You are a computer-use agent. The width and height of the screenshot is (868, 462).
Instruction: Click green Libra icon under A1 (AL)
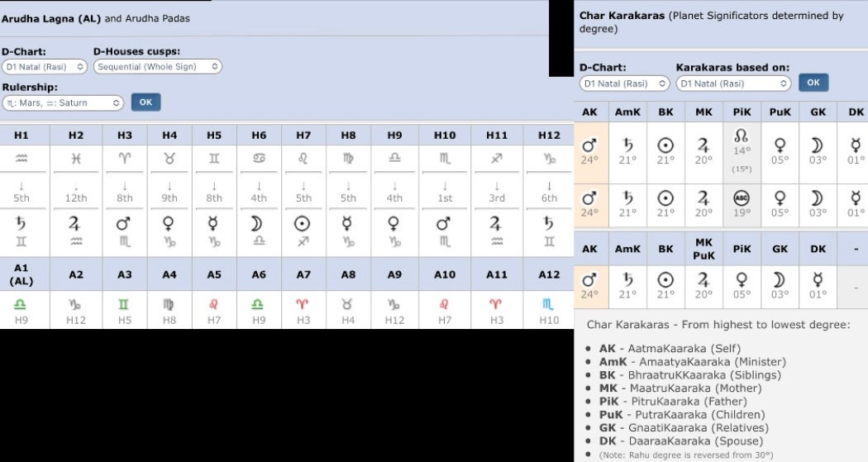(21, 304)
